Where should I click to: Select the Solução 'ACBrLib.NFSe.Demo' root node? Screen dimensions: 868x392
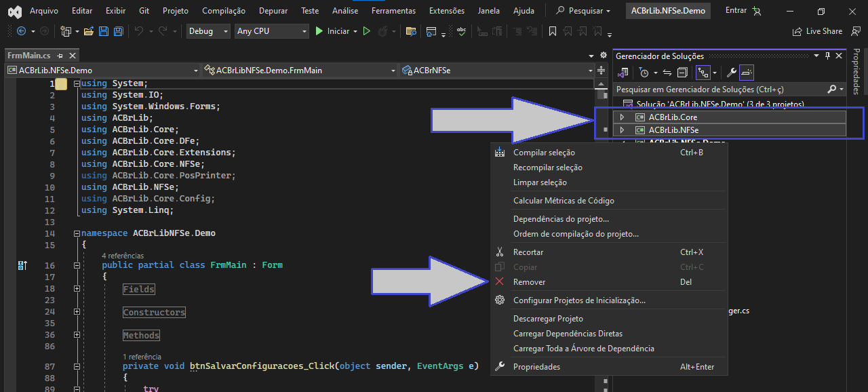[720, 104]
